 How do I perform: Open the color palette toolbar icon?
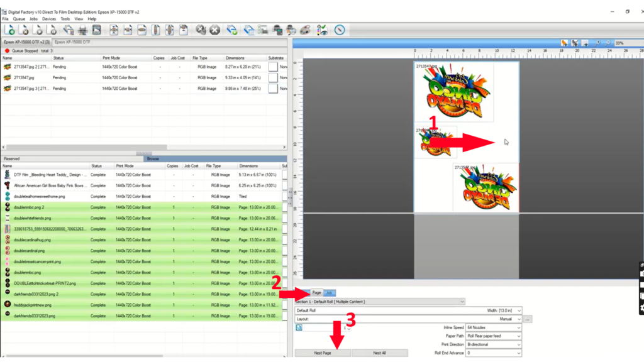[305, 30]
